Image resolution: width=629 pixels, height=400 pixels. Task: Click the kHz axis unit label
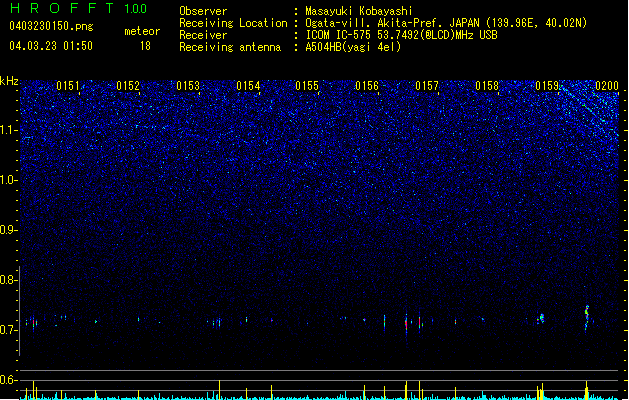click(x=9, y=81)
